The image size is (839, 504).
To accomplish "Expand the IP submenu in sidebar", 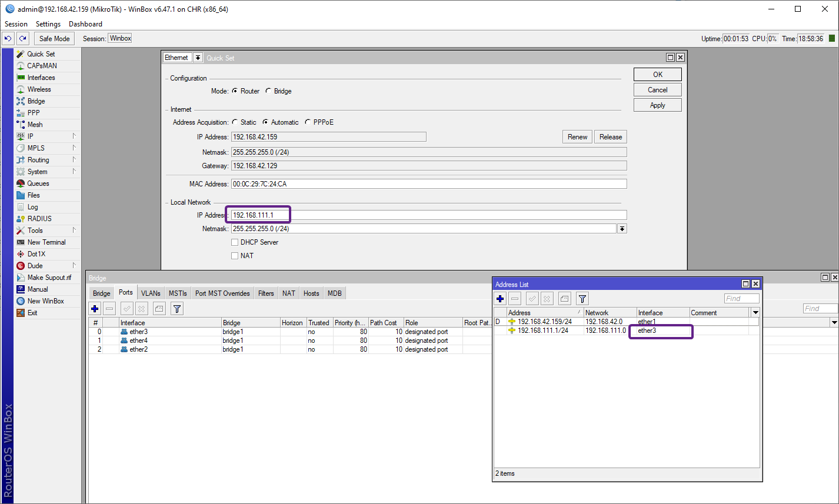I will [75, 136].
